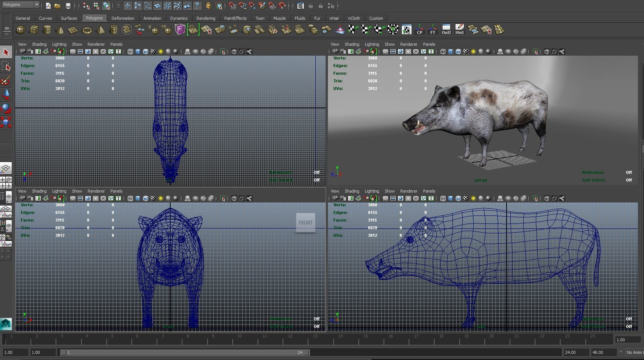Create a polygon pyramid from the shelf
Screen dimensions: 644x360
(101, 30)
